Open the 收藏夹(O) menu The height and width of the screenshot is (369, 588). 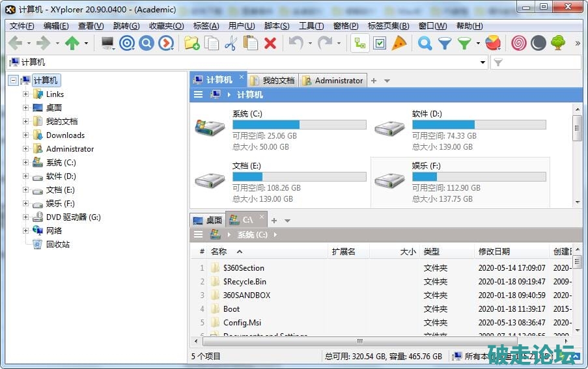tap(166, 26)
